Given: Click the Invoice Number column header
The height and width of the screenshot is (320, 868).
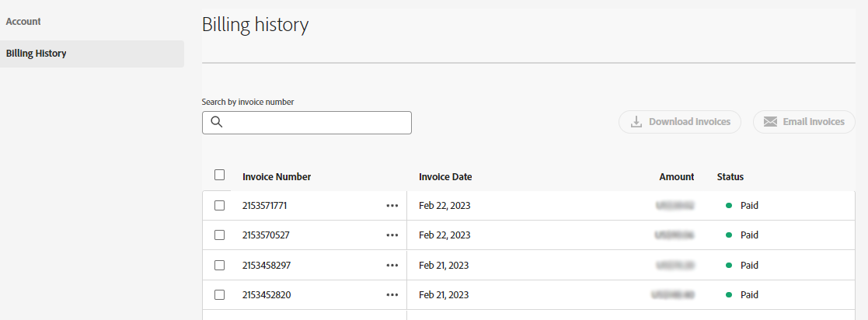Looking at the screenshot, I should tap(277, 177).
